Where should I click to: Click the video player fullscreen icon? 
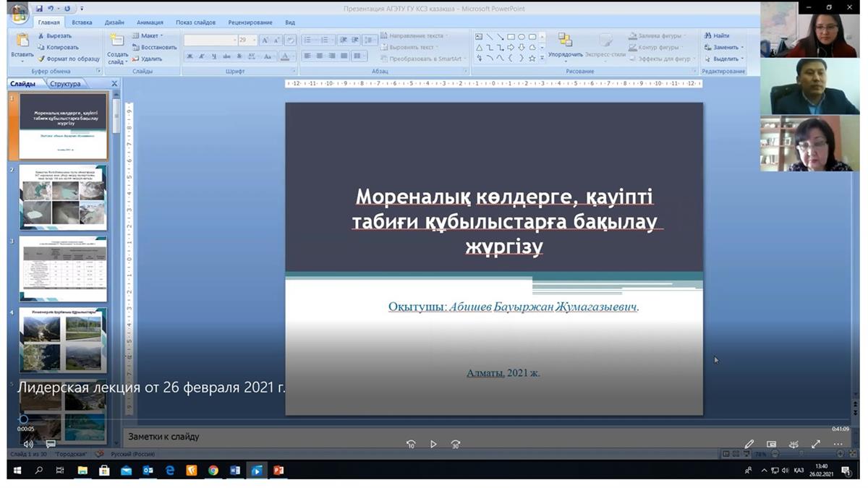pos(816,444)
